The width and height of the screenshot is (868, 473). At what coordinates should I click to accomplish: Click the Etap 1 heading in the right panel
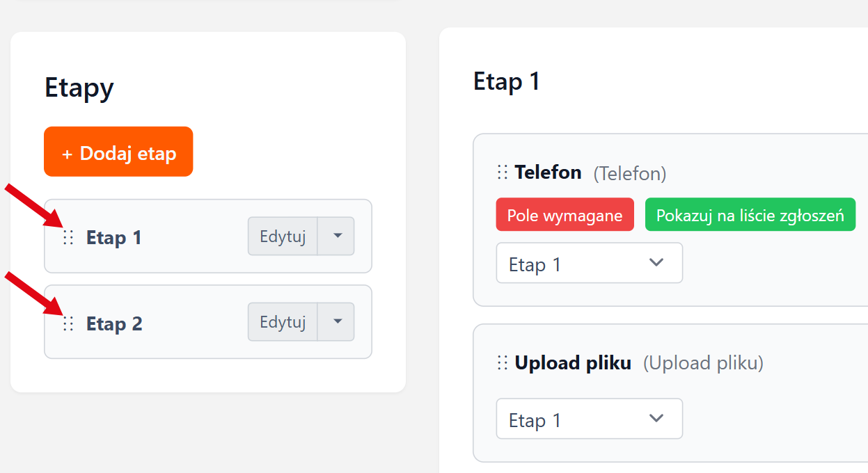[x=506, y=81]
